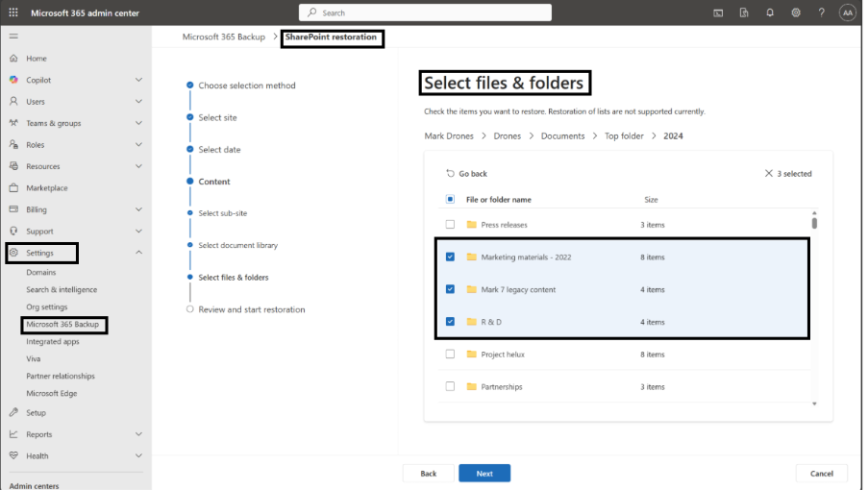Screen dimensions: 868x490
Task: Open the AA account avatar
Action: [x=847, y=12]
